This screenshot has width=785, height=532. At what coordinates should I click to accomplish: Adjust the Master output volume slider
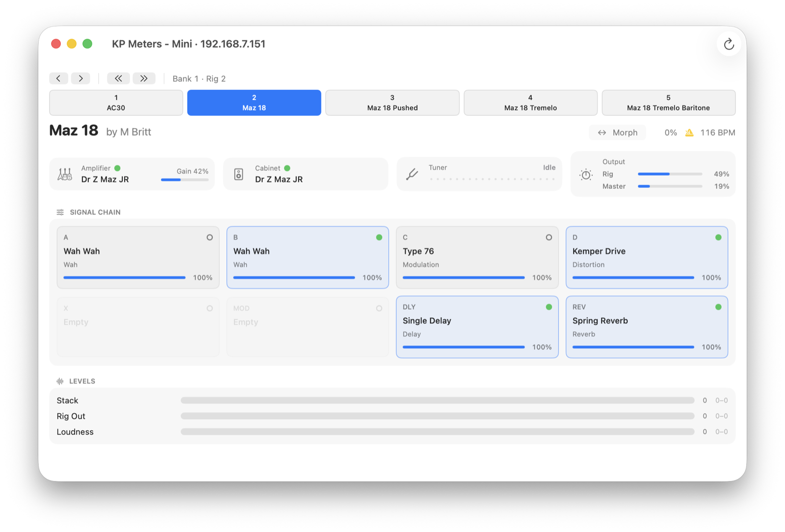coord(670,186)
